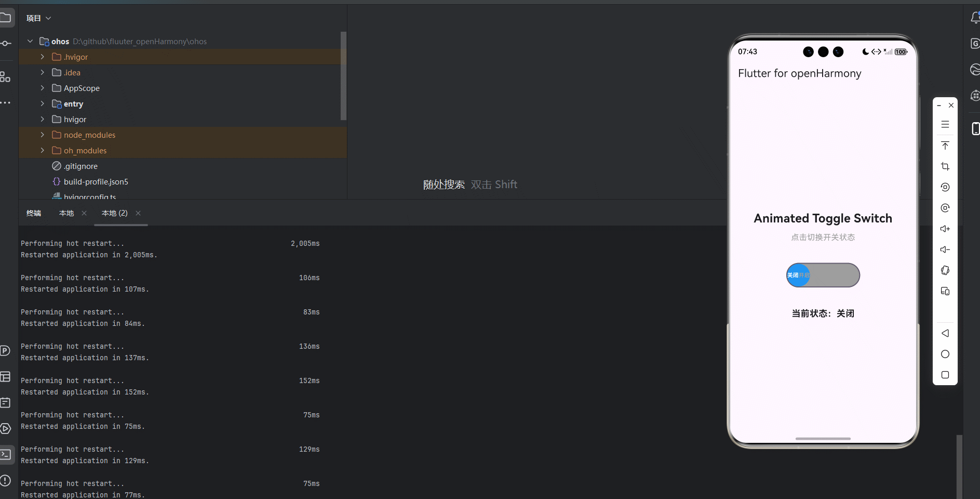Switch to terminal tab 本地
980x499 pixels.
(x=66, y=213)
